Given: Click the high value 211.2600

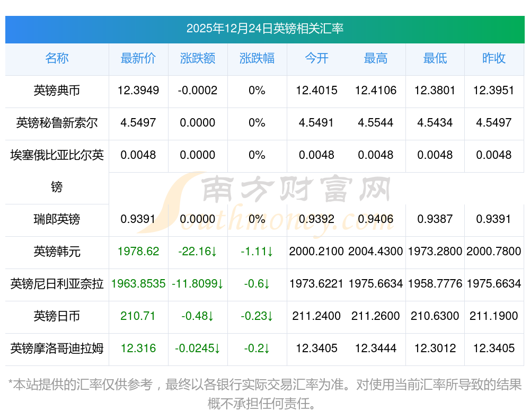Looking at the screenshot, I should (x=376, y=316).
